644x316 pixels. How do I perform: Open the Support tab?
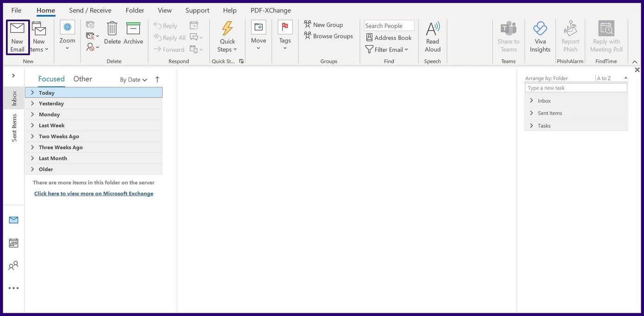[x=197, y=10]
